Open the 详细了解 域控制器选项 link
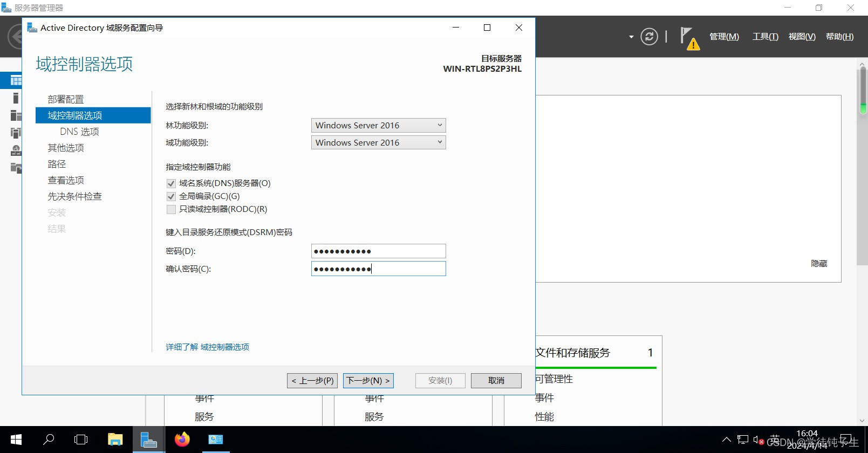 point(208,347)
